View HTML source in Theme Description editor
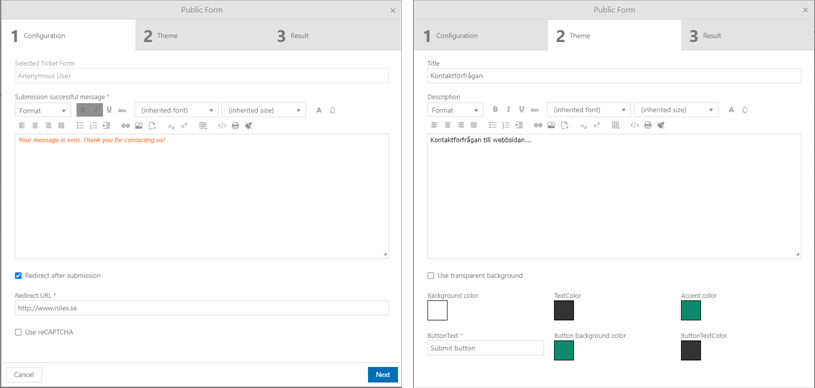 coord(635,125)
